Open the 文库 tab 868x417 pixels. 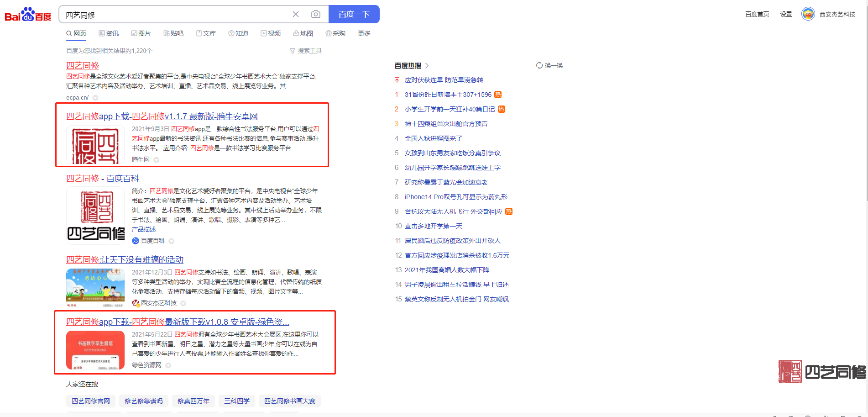coord(206,33)
